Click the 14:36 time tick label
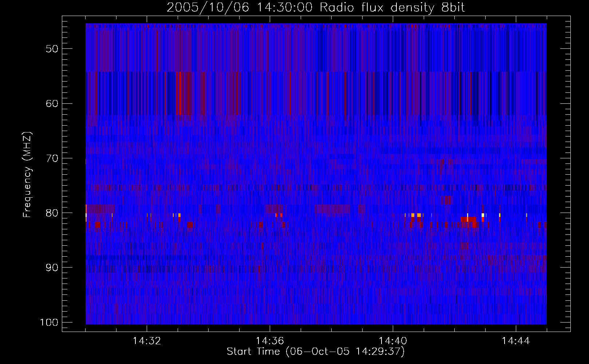 270,341
